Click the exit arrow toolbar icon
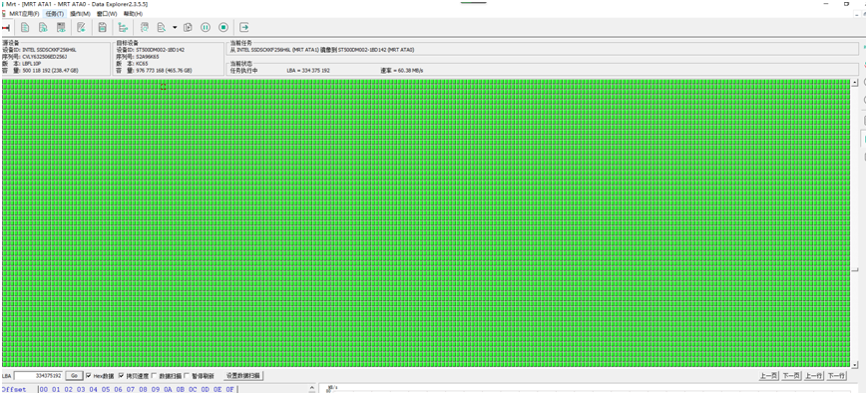This screenshot has width=868, height=395. coord(244,27)
